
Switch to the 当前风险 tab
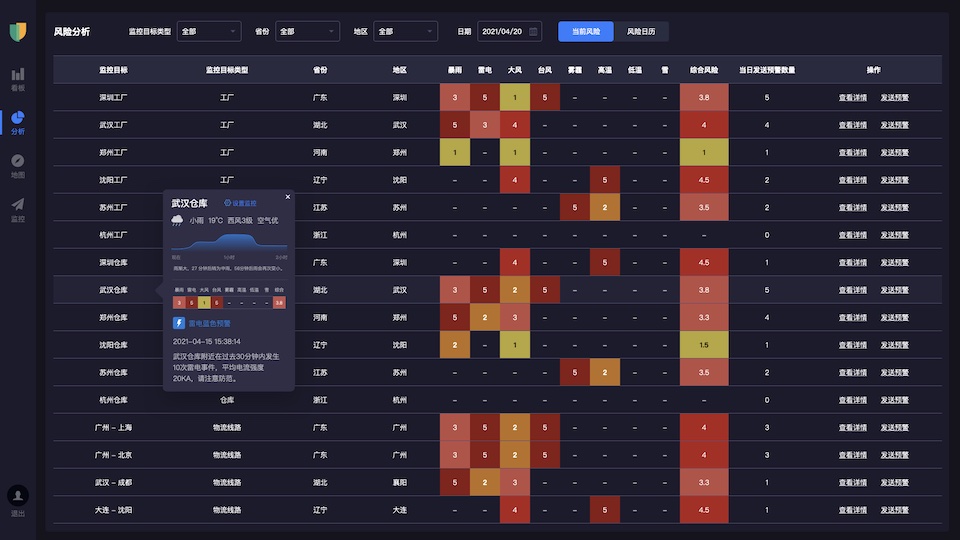tap(586, 31)
